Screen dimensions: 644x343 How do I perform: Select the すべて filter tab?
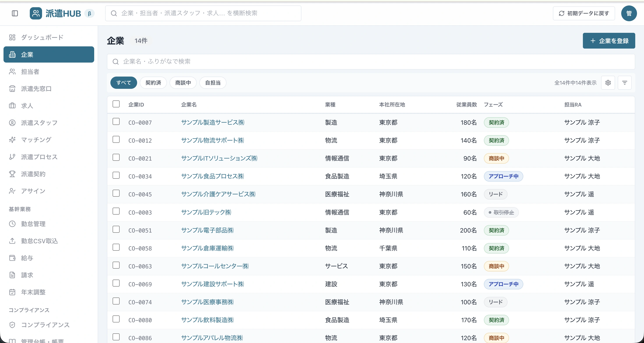[124, 83]
